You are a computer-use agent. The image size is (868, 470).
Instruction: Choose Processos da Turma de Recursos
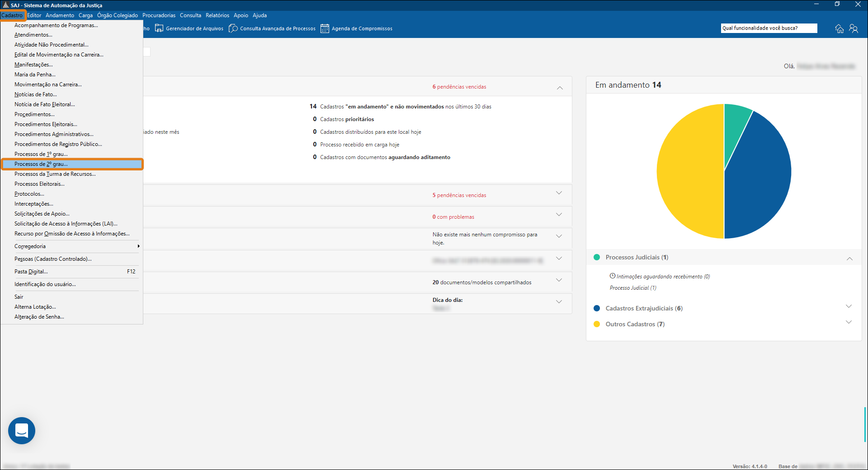pos(72,174)
